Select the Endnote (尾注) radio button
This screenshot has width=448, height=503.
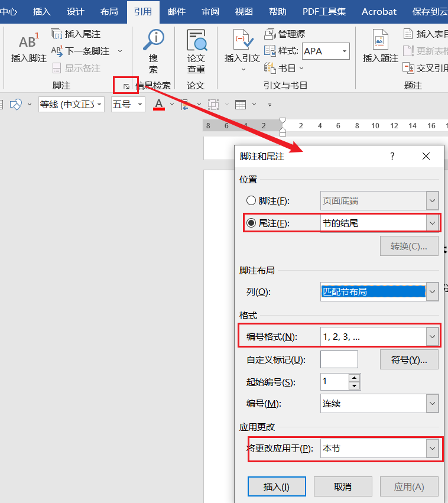click(x=251, y=223)
